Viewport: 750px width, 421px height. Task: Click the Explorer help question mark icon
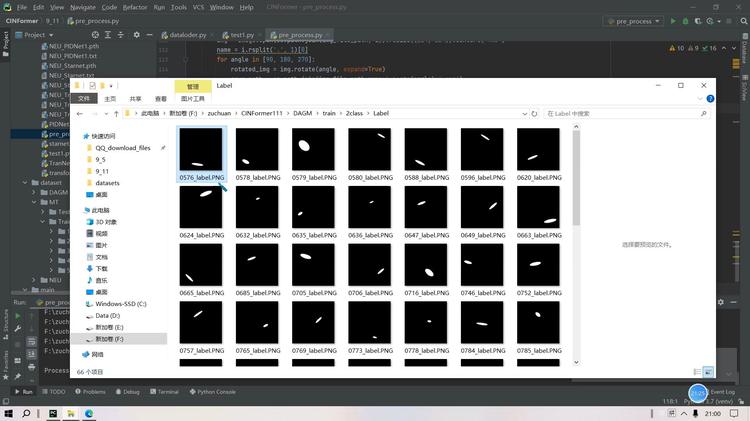710,99
